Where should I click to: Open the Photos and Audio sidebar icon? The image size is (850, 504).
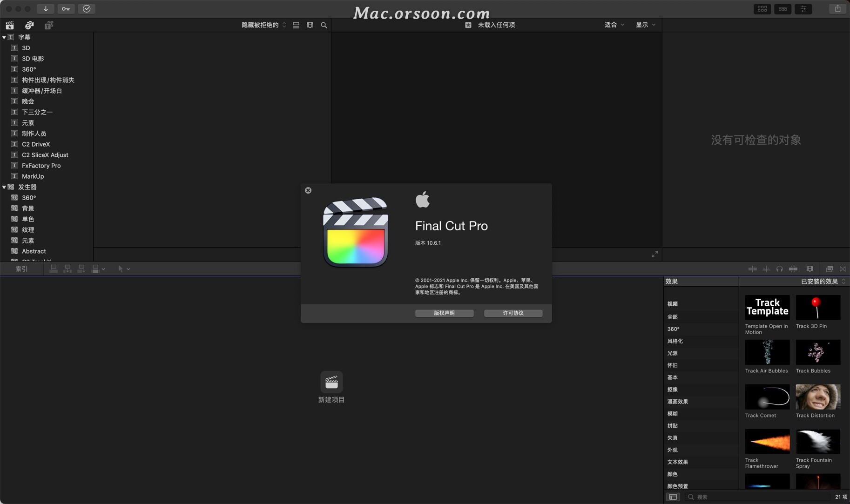tap(29, 25)
